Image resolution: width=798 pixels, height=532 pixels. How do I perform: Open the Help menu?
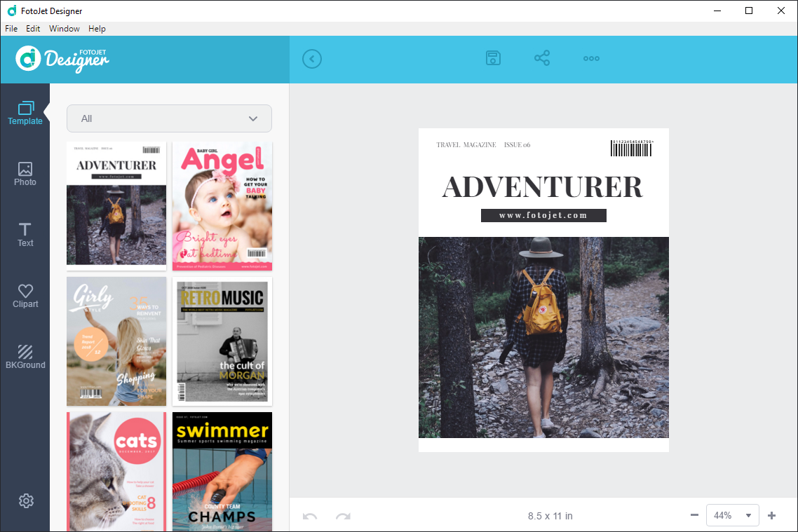pos(97,29)
